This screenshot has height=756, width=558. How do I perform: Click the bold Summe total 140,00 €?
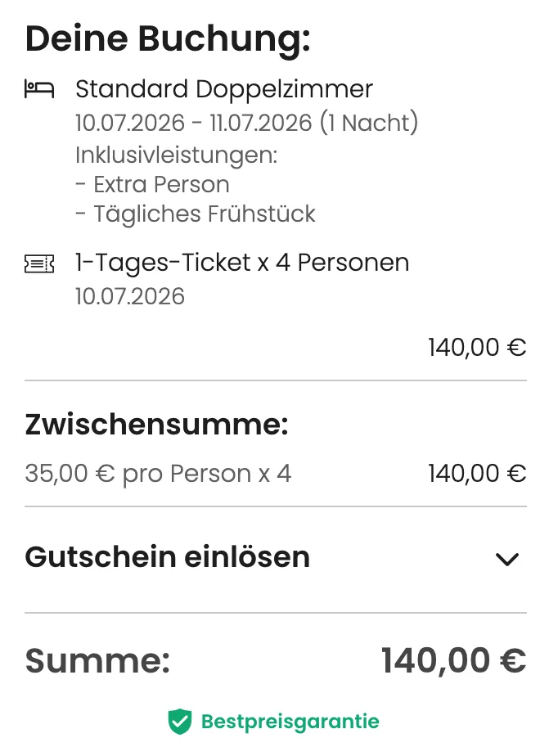(x=453, y=660)
